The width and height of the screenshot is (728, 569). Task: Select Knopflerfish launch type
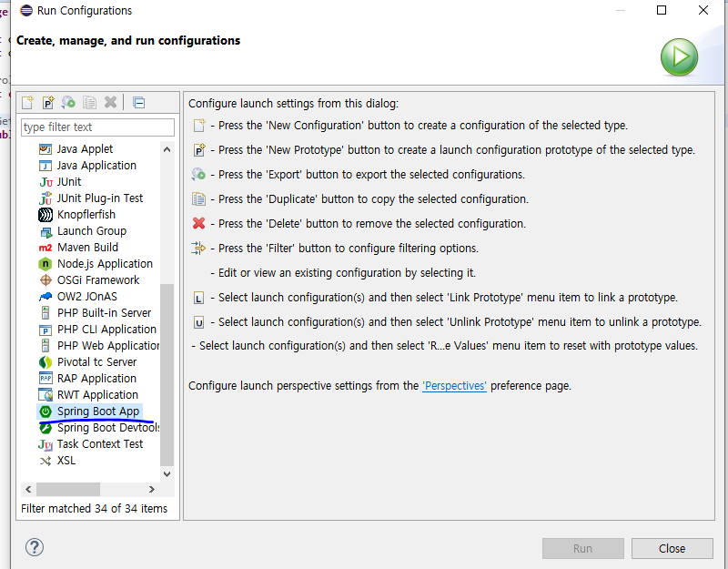[86, 215]
